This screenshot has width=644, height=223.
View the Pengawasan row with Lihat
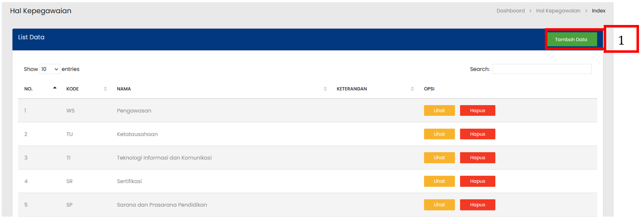click(x=439, y=111)
